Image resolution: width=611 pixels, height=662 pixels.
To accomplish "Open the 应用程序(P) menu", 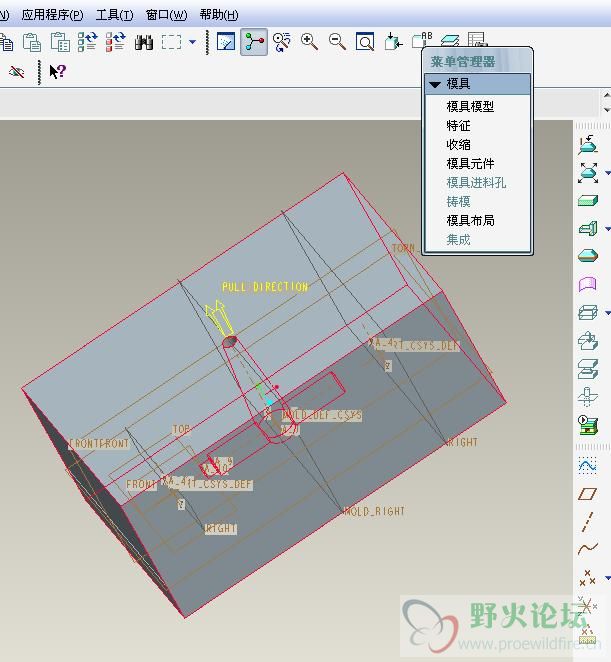I will click(x=52, y=15).
